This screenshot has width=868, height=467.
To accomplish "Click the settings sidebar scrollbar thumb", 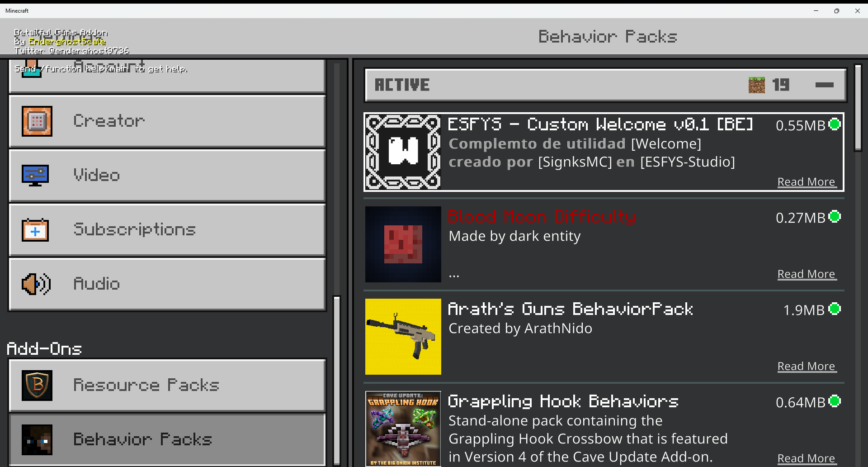I will [x=337, y=381].
